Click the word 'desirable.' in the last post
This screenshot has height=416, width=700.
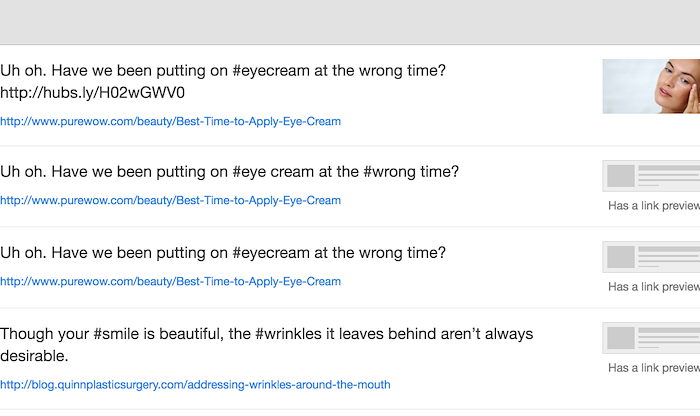pyautogui.click(x=34, y=356)
